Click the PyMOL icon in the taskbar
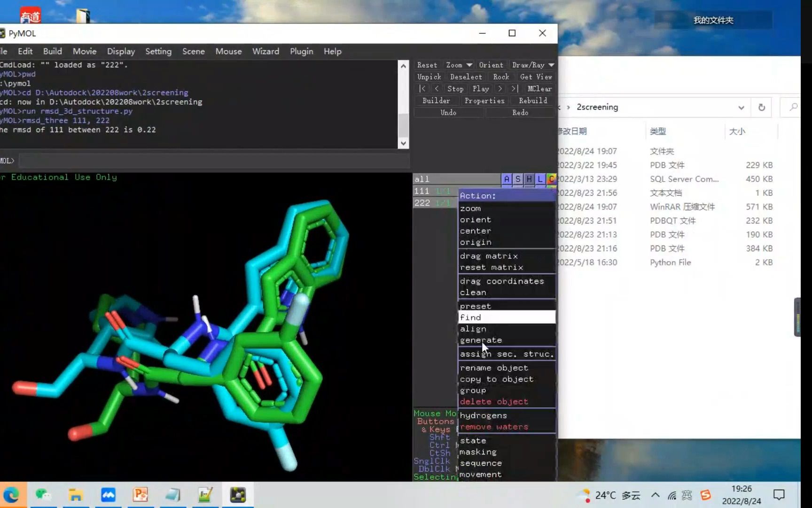Screen dimensions: 812x508 pyautogui.click(x=238, y=495)
